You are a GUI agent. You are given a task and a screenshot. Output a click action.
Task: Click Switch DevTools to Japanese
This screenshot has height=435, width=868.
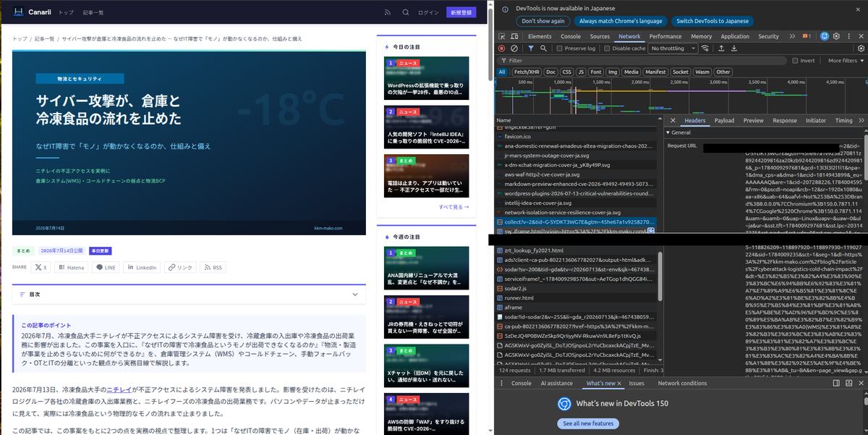tap(712, 21)
